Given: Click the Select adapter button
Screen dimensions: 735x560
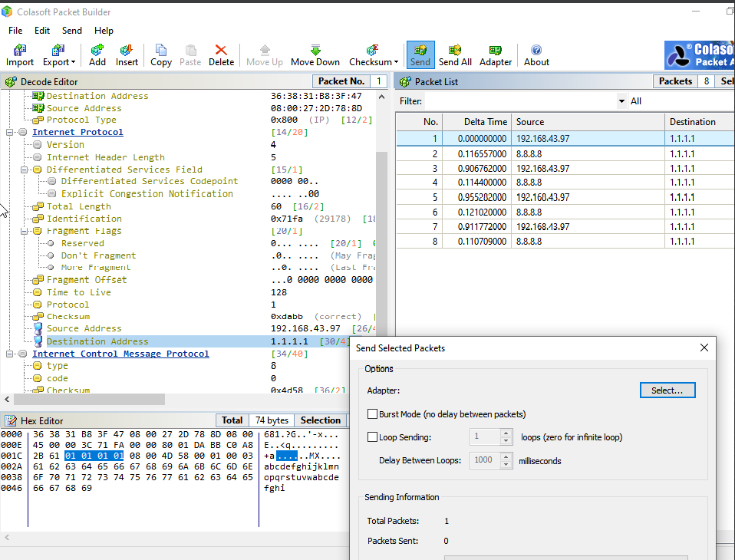Looking at the screenshot, I should pos(667,390).
